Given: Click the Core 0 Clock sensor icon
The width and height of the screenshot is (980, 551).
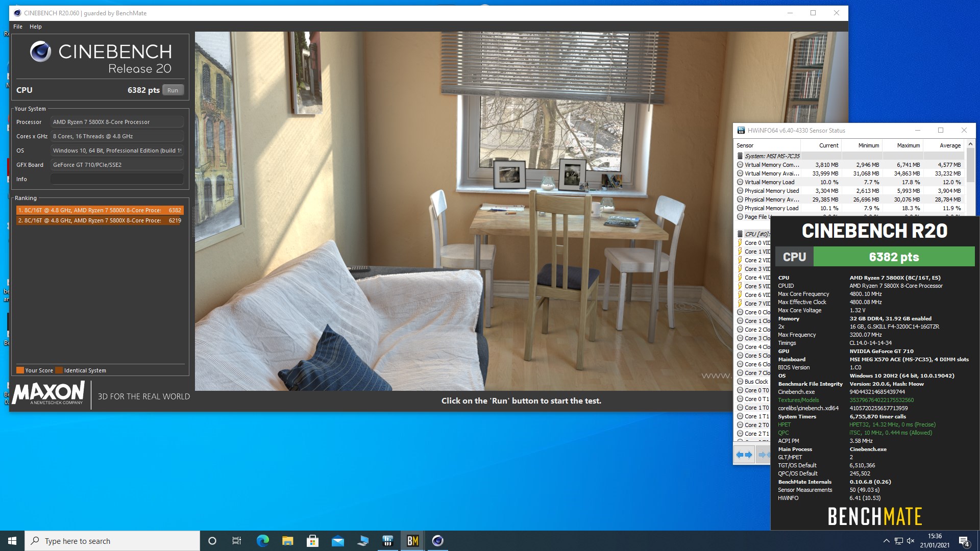Looking at the screenshot, I should [740, 312].
